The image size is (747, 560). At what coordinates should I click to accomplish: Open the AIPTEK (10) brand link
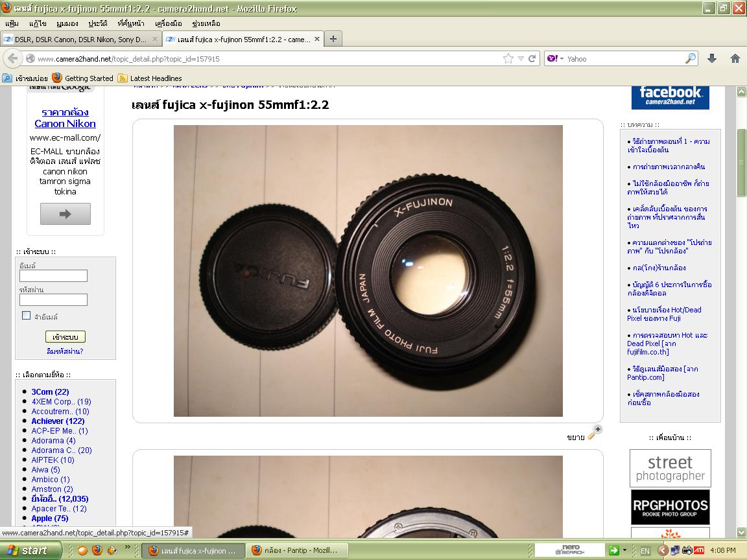click(53, 460)
